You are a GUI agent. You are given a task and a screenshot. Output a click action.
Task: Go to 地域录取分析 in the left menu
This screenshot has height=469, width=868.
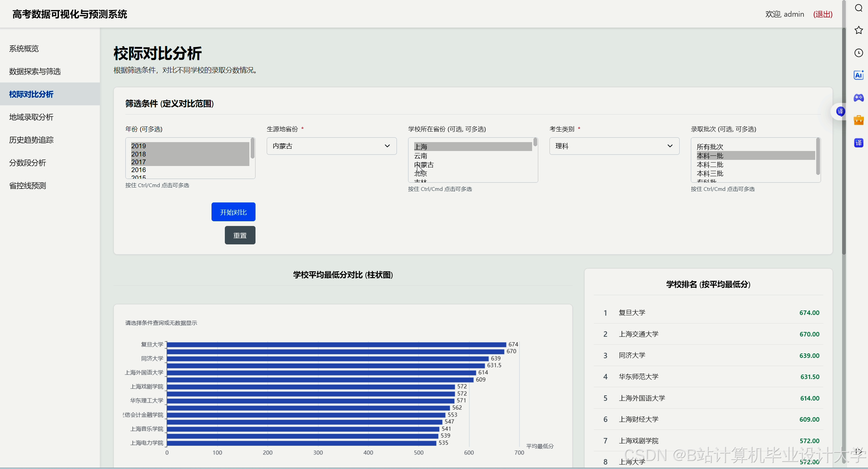coord(31,117)
